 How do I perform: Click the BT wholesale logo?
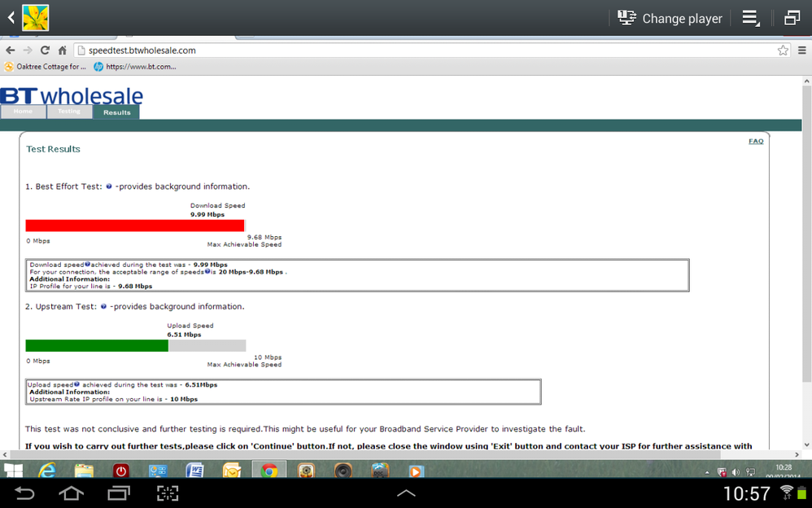pyautogui.click(x=72, y=95)
